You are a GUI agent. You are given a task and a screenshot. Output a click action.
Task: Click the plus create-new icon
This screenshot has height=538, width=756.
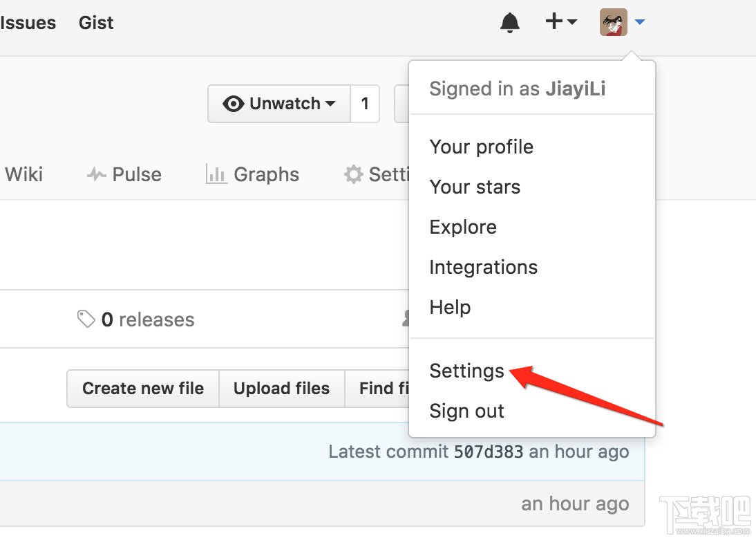tap(554, 21)
